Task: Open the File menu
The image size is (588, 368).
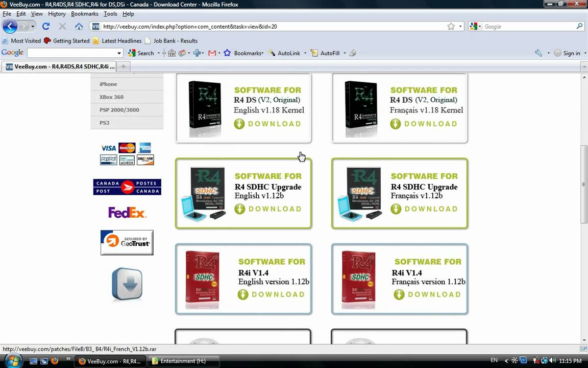Action: pyautogui.click(x=7, y=14)
